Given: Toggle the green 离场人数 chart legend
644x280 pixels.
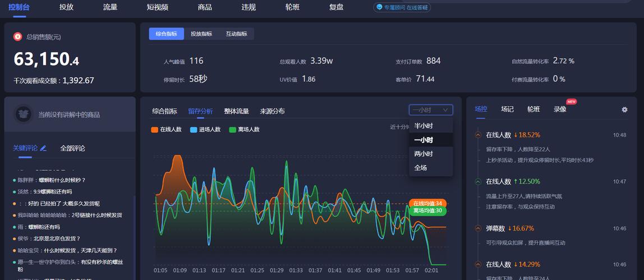Looking at the screenshot, I should coord(245,129).
